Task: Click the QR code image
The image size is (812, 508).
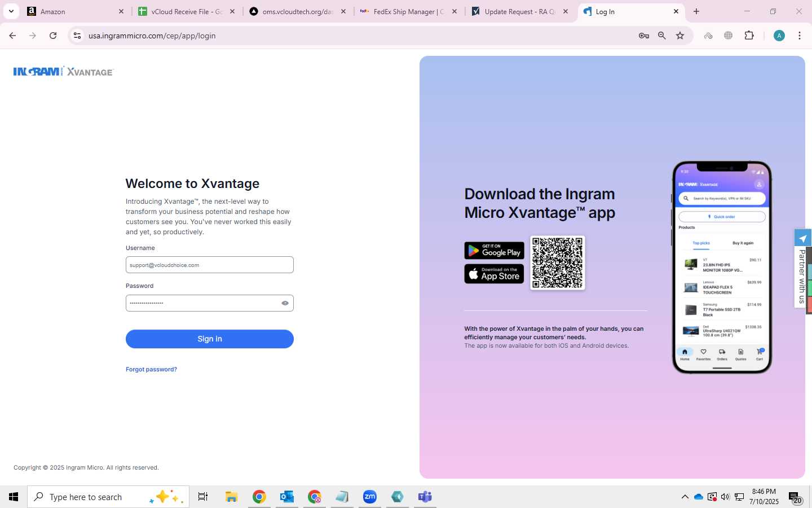Action: [x=557, y=263]
